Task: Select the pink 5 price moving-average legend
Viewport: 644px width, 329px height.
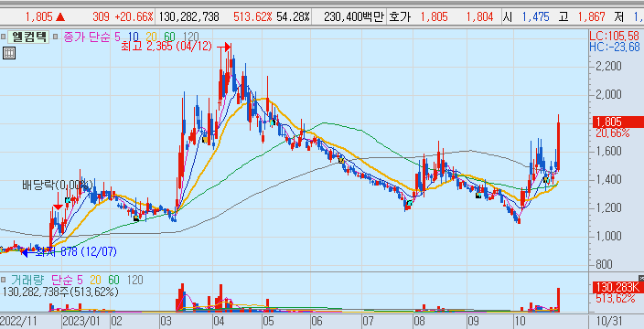Action: [117, 37]
